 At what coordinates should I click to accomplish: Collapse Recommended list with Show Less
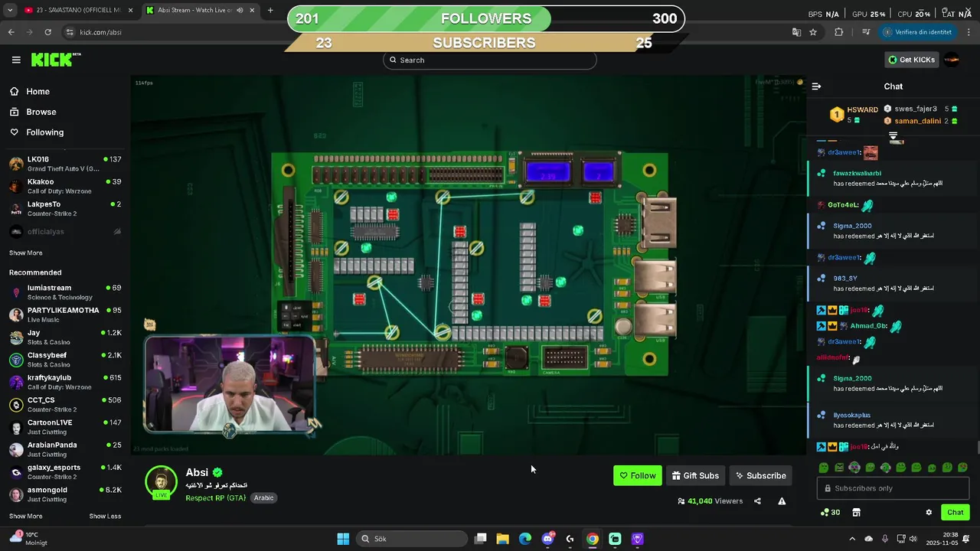click(105, 516)
